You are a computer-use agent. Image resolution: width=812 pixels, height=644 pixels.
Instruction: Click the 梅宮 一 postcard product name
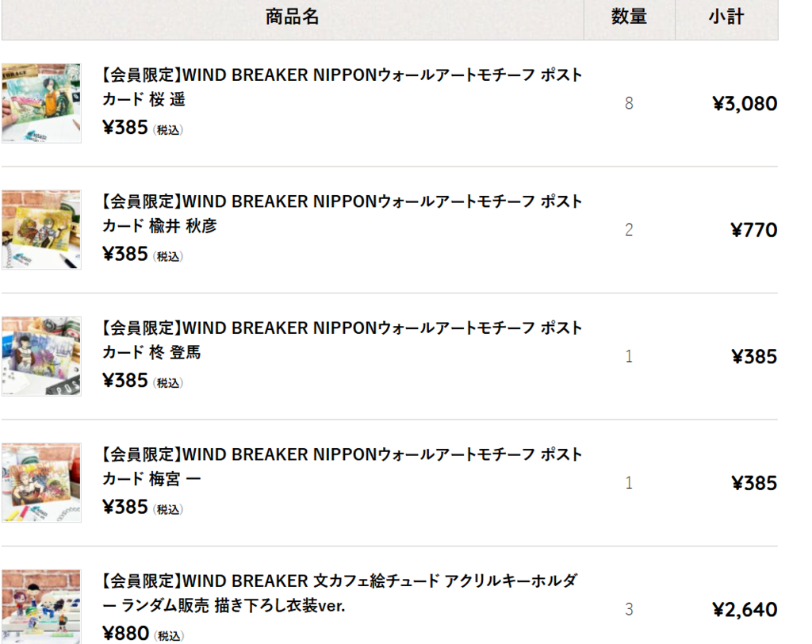[x=342, y=466]
